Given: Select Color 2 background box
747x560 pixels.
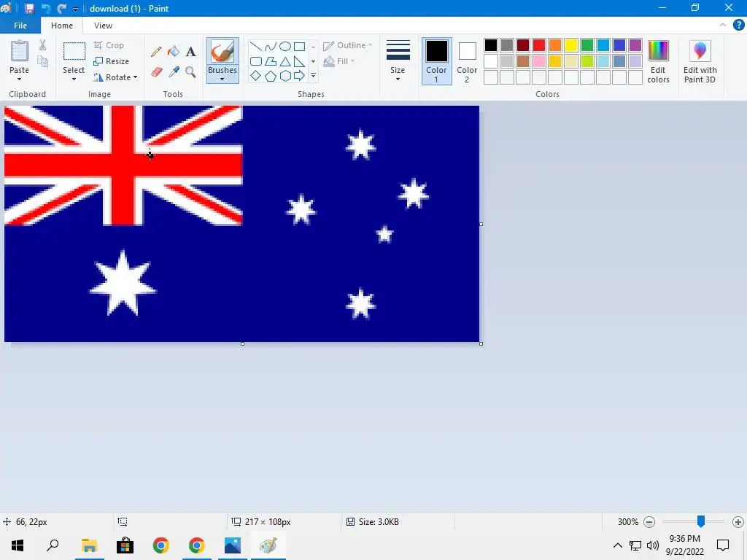Looking at the screenshot, I should [x=467, y=61].
